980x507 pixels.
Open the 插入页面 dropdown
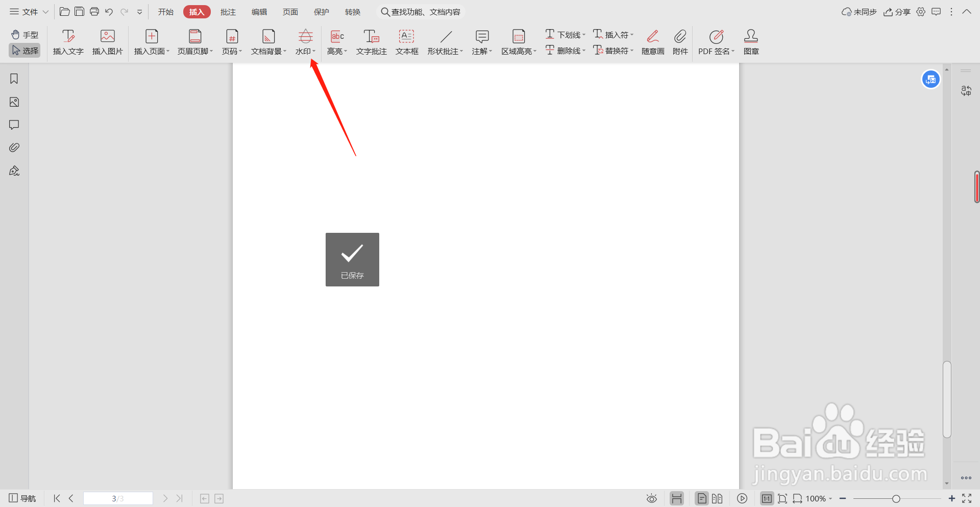[x=152, y=42]
